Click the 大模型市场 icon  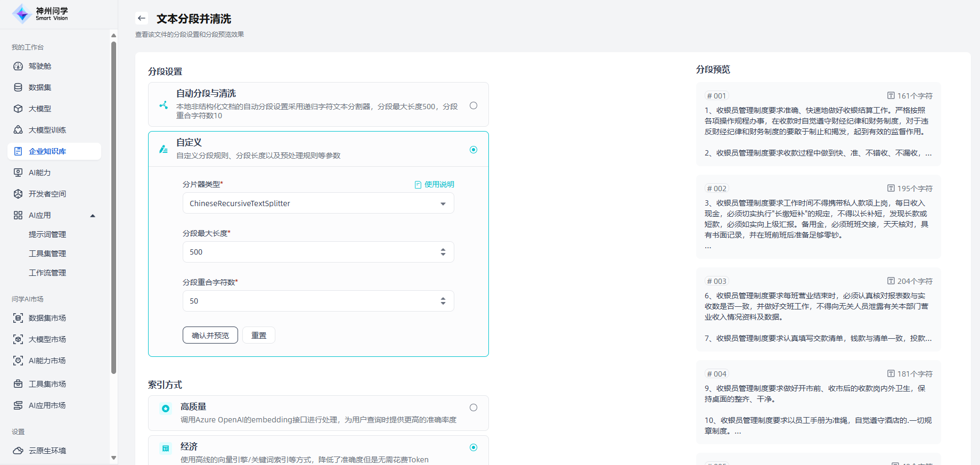pyautogui.click(x=18, y=339)
